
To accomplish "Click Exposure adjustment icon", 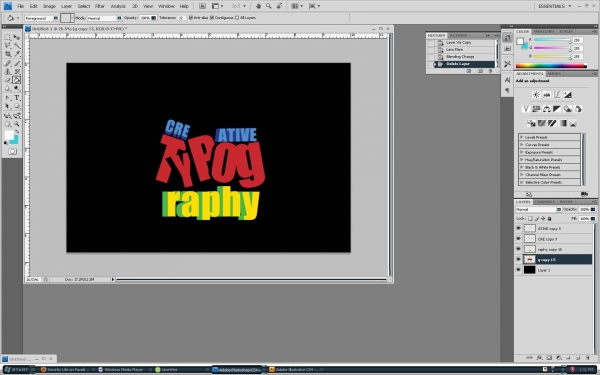I will [567, 95].
